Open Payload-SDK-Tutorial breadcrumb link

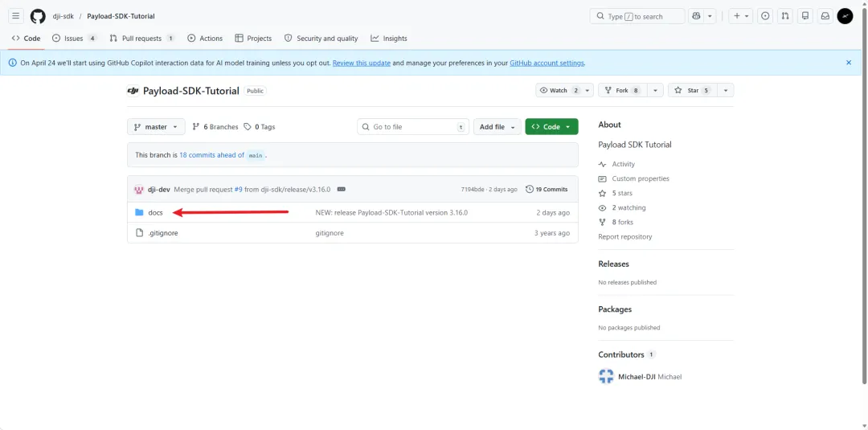coord(121,16)
